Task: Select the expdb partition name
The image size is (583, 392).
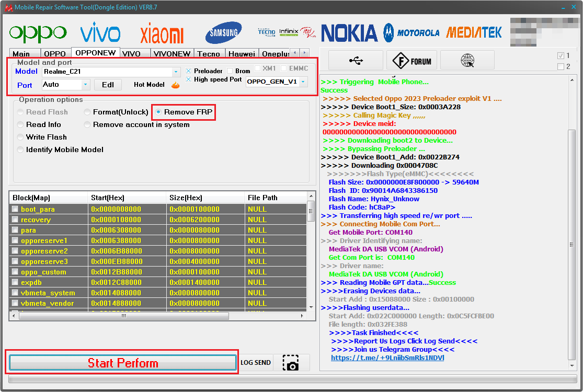Action: click(31, 282)
